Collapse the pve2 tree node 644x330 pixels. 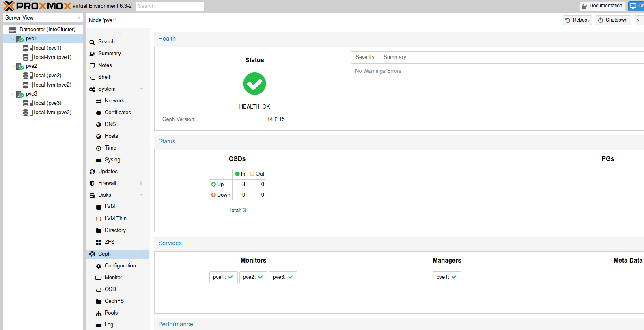coord(13,67)
